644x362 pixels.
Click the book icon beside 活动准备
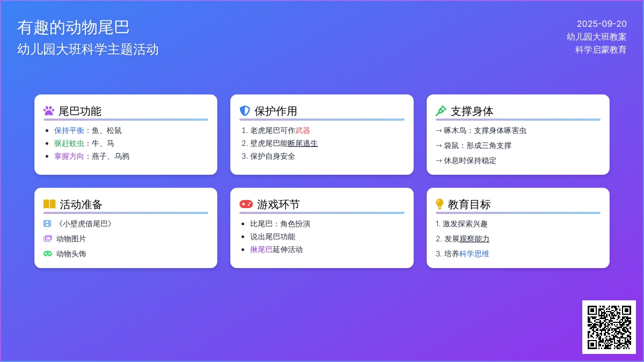(49, 204)
